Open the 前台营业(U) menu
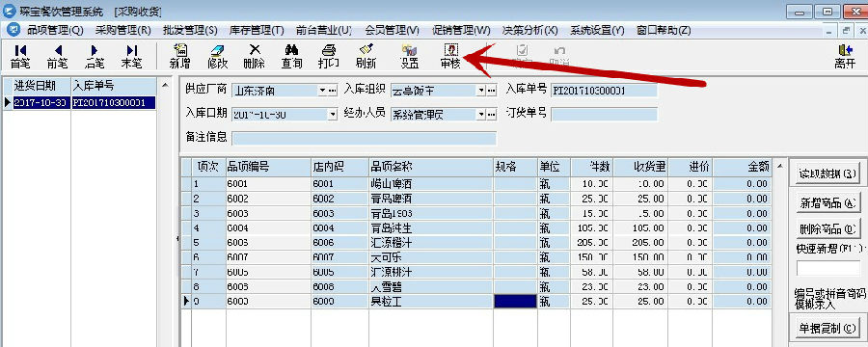Image resolution: width=868 pixels, height=347 pixels. (324, 30)
